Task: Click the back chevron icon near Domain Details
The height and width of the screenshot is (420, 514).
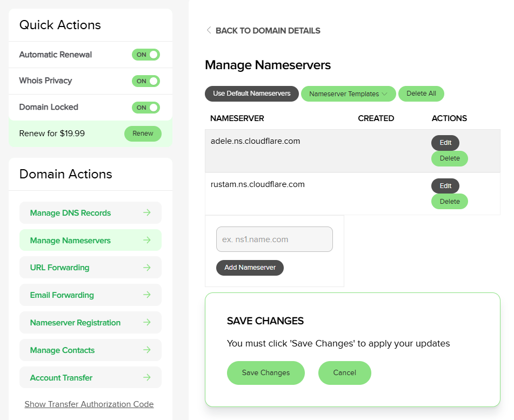Action: point(209,31)
